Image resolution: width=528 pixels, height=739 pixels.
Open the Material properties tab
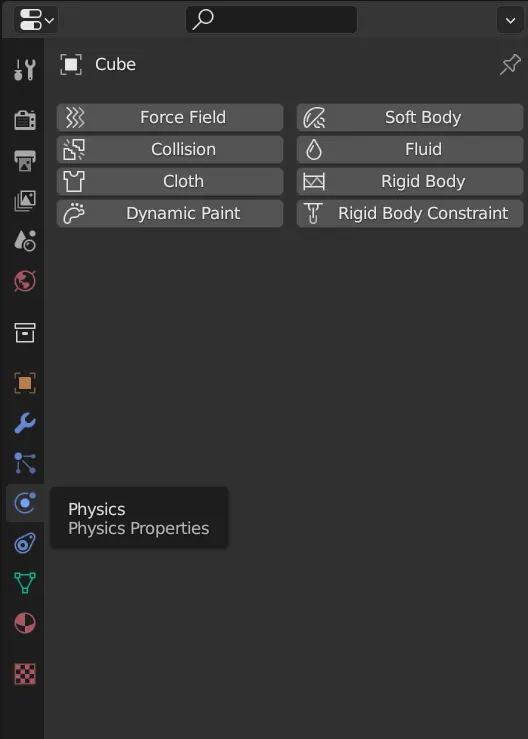[25, 623]
